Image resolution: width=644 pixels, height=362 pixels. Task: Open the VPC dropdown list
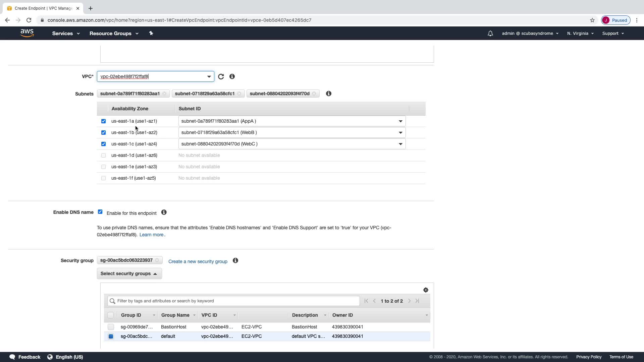[x=209, y=77]
